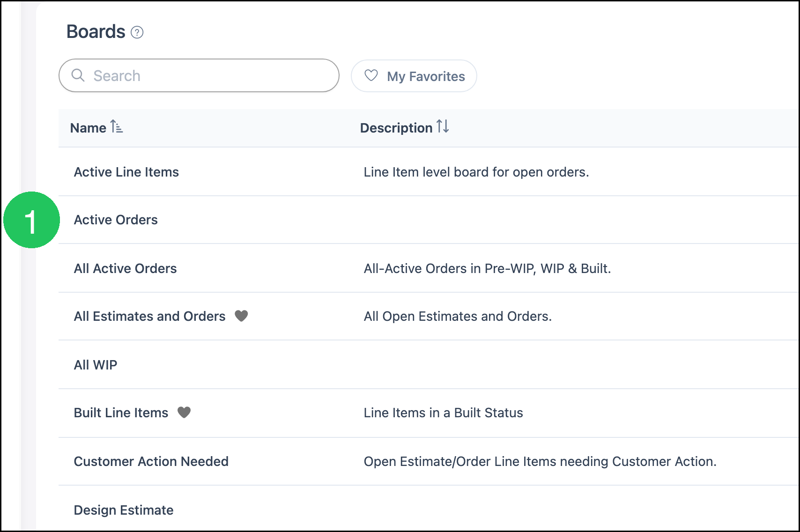
Task: Open the All Active Orders board
Action: 125,268
